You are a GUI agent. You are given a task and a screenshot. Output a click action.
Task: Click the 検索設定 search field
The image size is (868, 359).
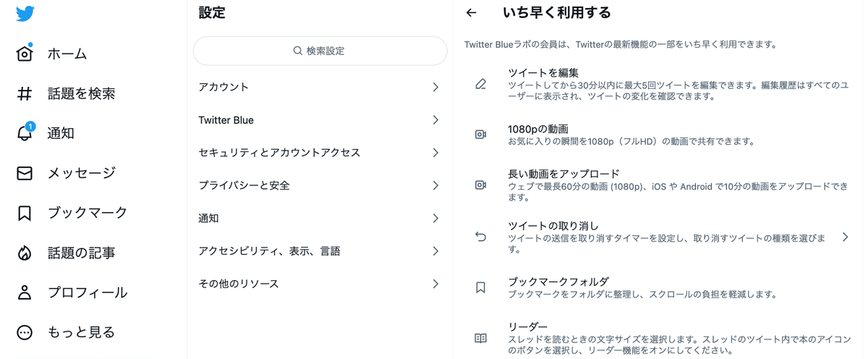pyautogui.click(x=320, y=51)
